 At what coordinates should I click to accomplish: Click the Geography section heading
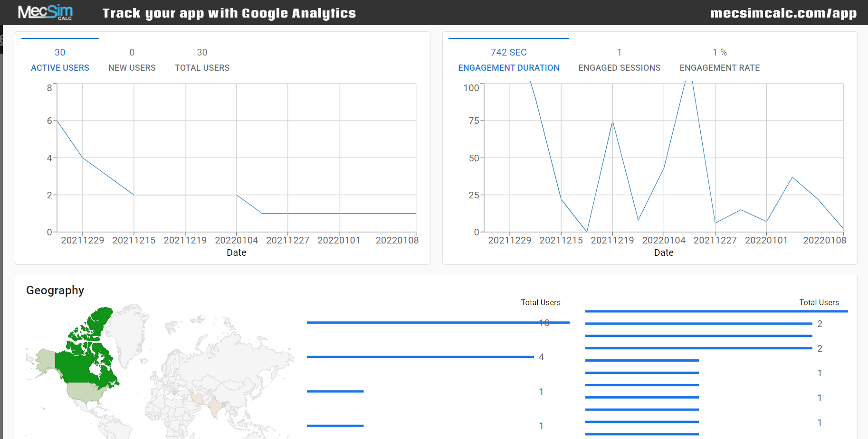pos(55,290)
